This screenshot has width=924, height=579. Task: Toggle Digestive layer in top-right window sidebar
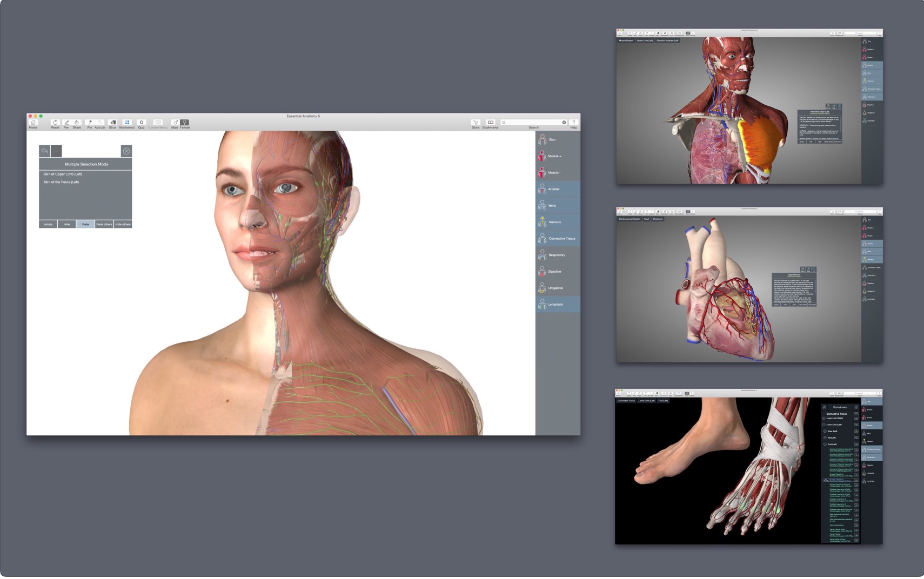coord(872,105)
